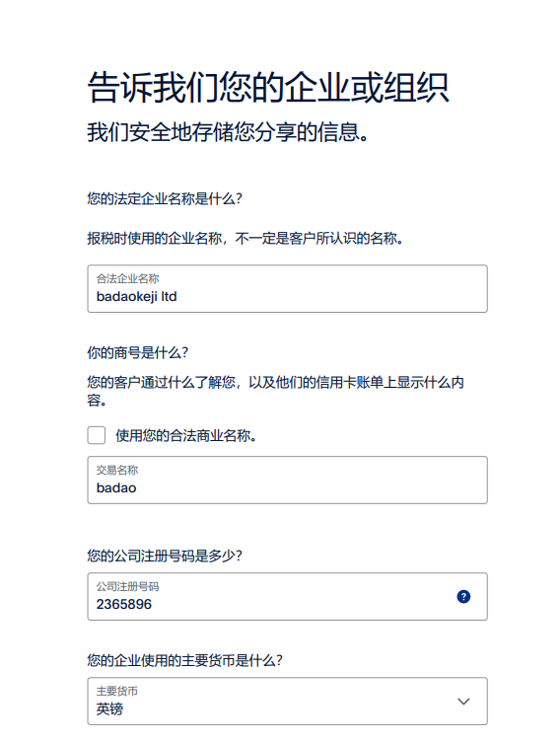
Task: Click the 交易名称 floating label
Action: (117, 470)
